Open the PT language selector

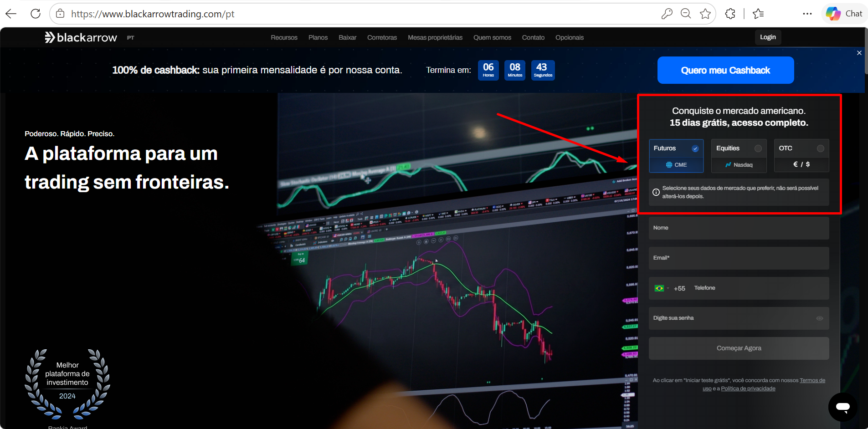(x=131, y=38)
